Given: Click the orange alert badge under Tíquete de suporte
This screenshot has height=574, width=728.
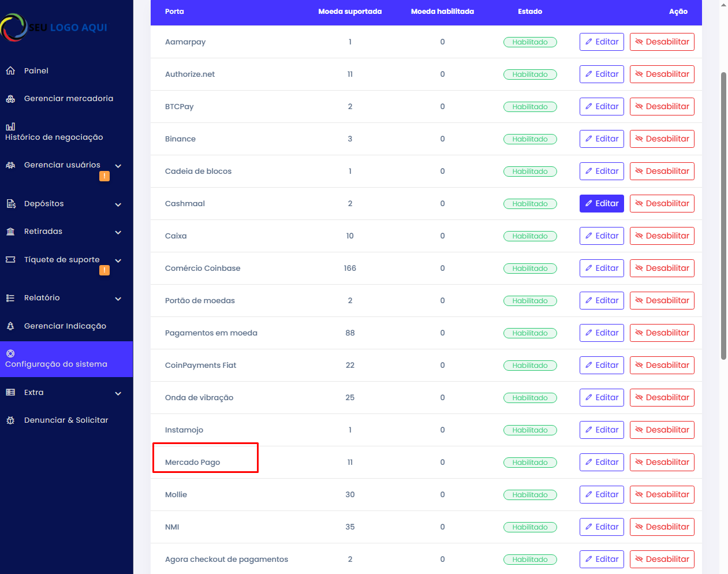Looking at the screenshot, I should 104,270.
